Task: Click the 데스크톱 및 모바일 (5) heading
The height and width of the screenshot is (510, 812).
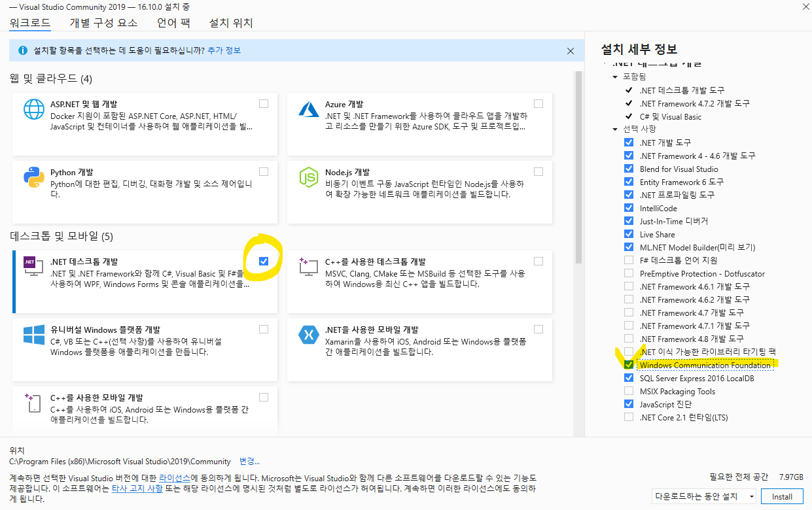Action: [62, 236]
